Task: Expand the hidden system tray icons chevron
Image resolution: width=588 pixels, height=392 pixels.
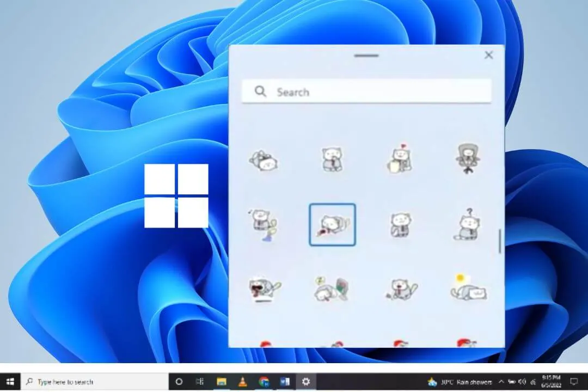Action: point(501,382)
